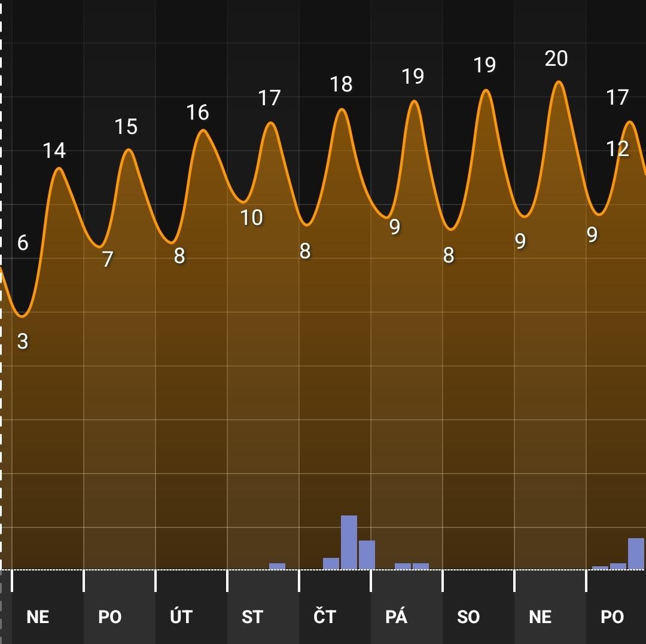This screenshot has width=646, height=644.
Task: Tap the ST day label
Action: (252, 616)
